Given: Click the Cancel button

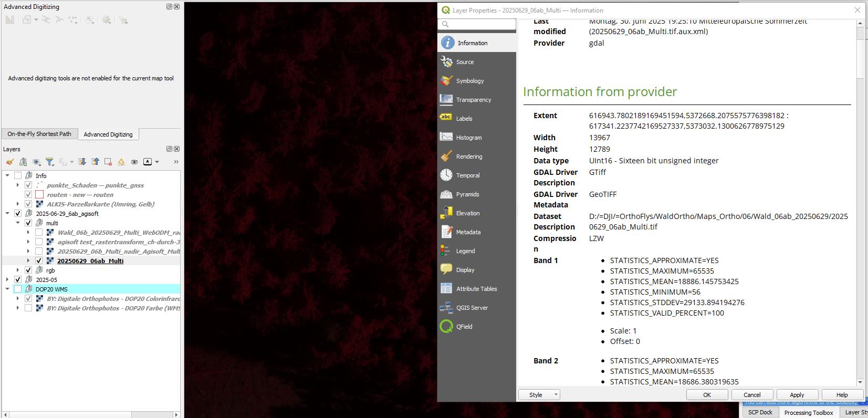Looking at the screenshot, I should [751, 395].
